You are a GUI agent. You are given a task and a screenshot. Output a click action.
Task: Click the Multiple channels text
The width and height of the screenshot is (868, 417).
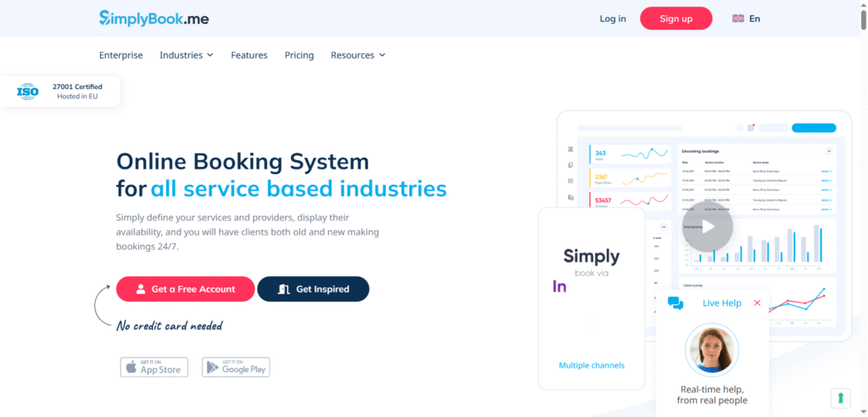(x=592, y=365)
